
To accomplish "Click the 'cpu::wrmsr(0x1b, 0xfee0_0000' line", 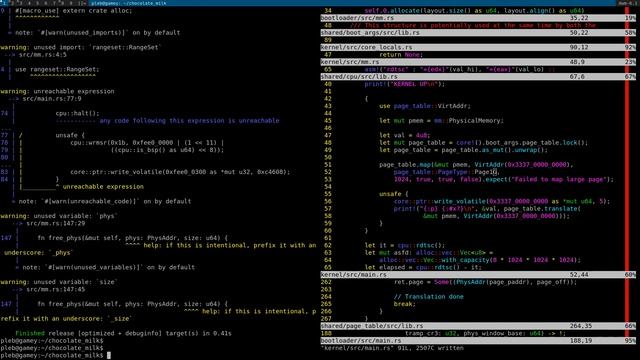I will click(147, 143).
